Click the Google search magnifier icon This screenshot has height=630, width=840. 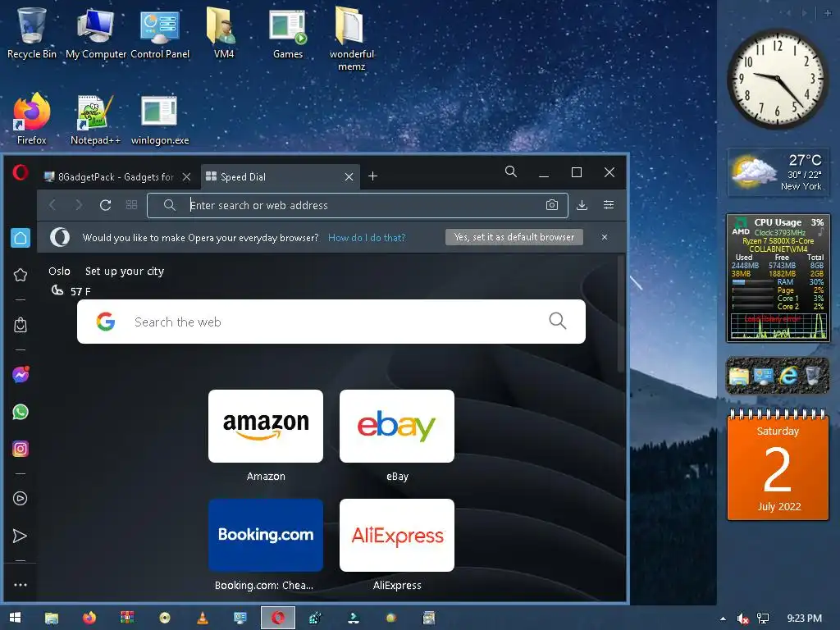click(x=558, y=321)
